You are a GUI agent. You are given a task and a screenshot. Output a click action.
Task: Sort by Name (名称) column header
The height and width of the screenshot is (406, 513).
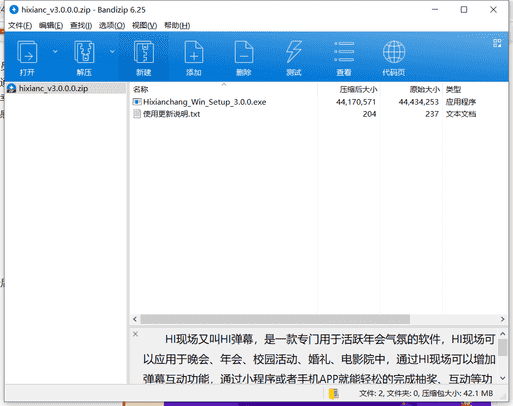pyautogui.click(x=140, y=89)
